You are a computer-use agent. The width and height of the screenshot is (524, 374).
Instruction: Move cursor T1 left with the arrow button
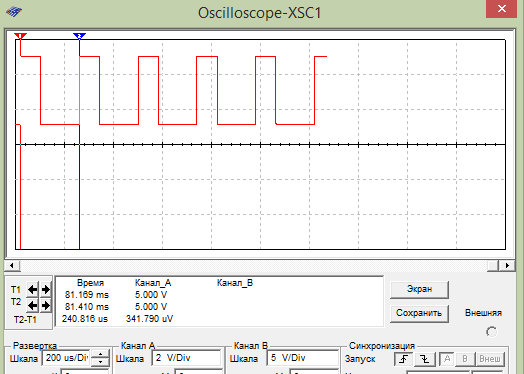click(32, 289)
